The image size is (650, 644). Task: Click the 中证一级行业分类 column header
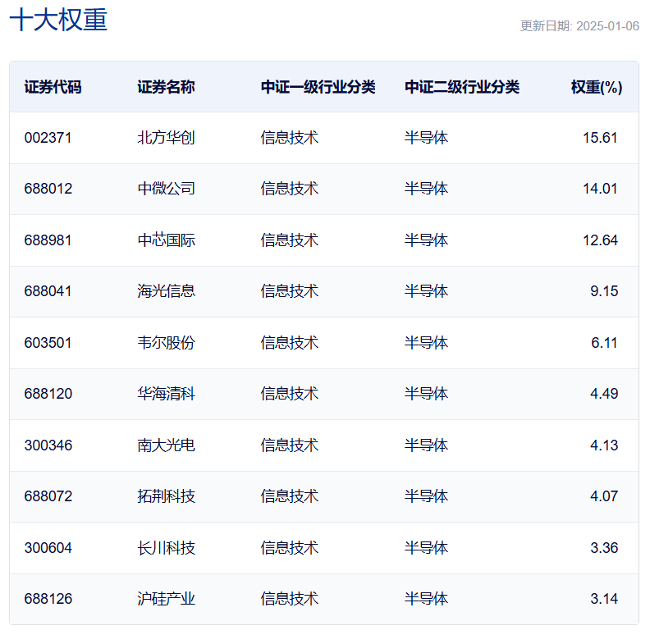(x=318, y=87)
